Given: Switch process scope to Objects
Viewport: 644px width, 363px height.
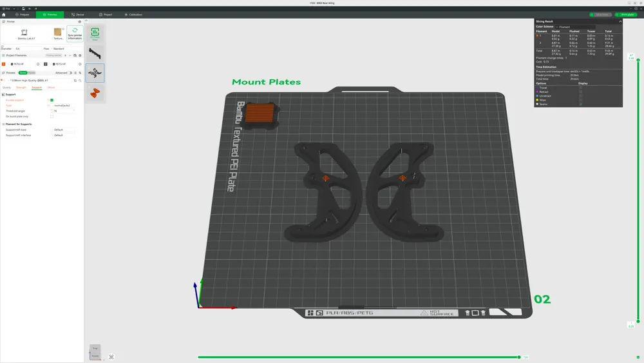Looking at the screenshot, I should pyautogui.click(x=32, y=73).
